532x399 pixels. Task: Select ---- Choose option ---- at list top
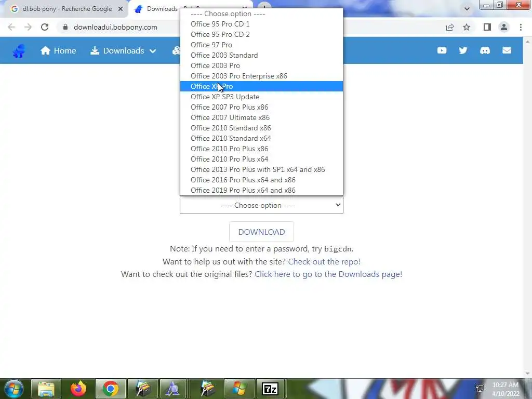click(x=262, y=14)
